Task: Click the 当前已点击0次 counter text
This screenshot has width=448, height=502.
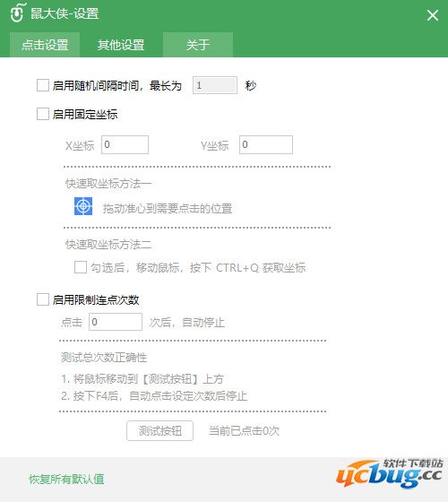Action: 244,431
